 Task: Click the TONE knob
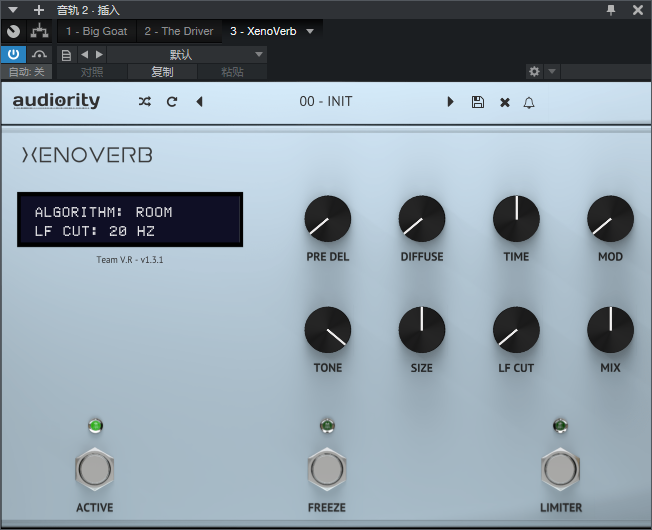click(328, 330)
